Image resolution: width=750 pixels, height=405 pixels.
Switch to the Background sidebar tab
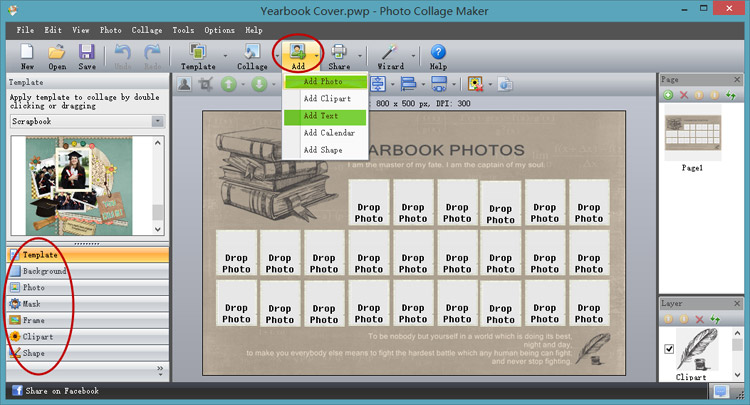[88, 271]
